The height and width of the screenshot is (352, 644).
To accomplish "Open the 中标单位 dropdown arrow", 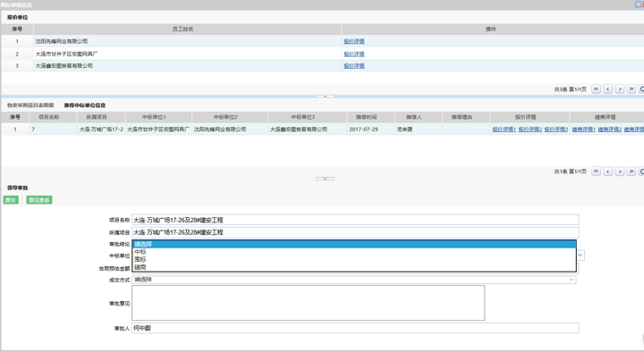I will 580,256.
